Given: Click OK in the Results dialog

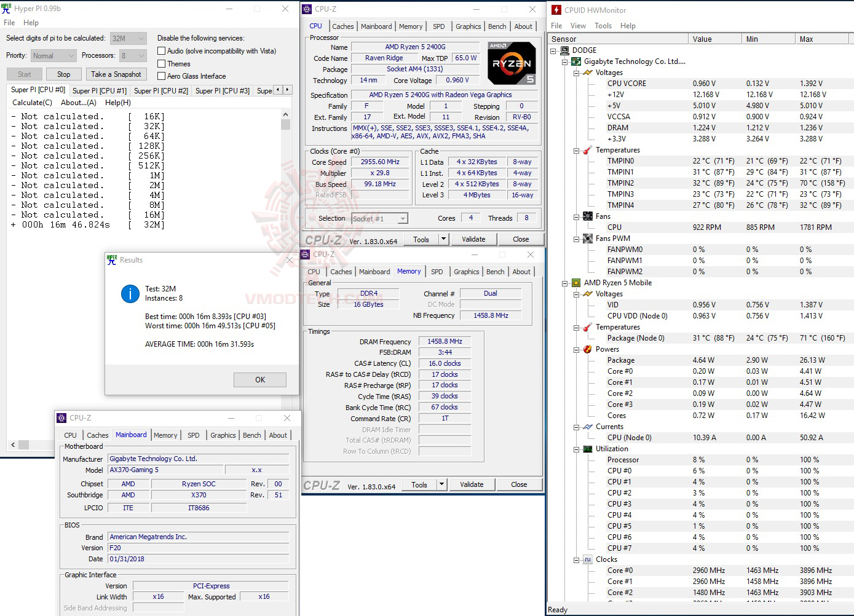Looking at the screenshot, I should [x=260, y=380].
